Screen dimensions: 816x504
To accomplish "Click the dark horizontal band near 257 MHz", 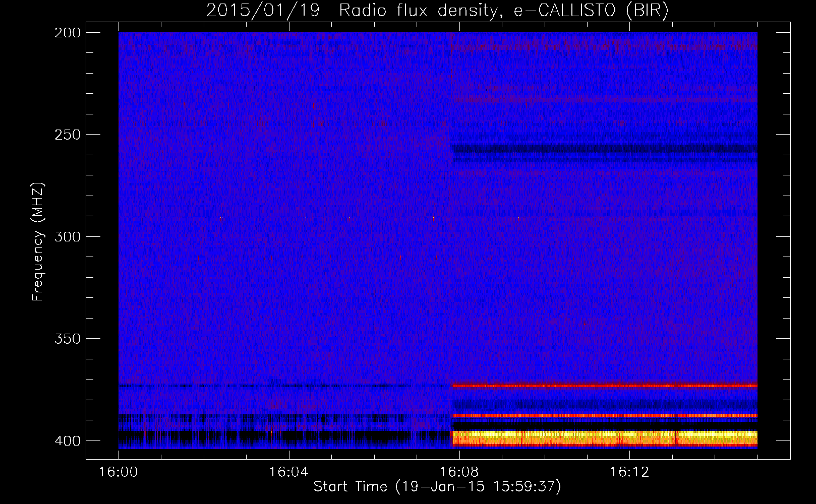I will click(604, 149).
